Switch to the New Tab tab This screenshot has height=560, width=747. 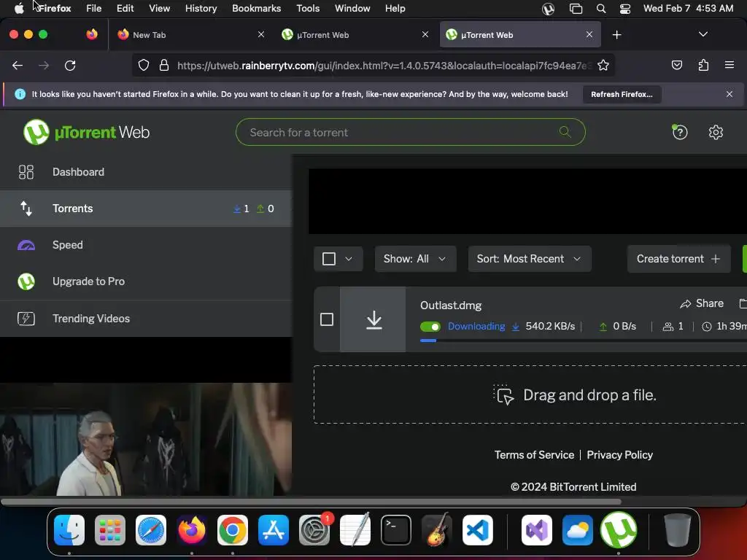click(190, 35)
